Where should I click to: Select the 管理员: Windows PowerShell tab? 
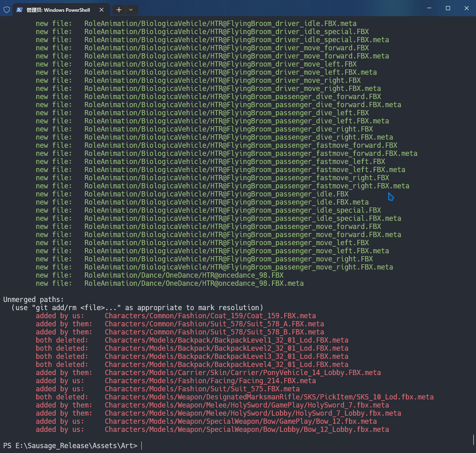pos(58,10)
